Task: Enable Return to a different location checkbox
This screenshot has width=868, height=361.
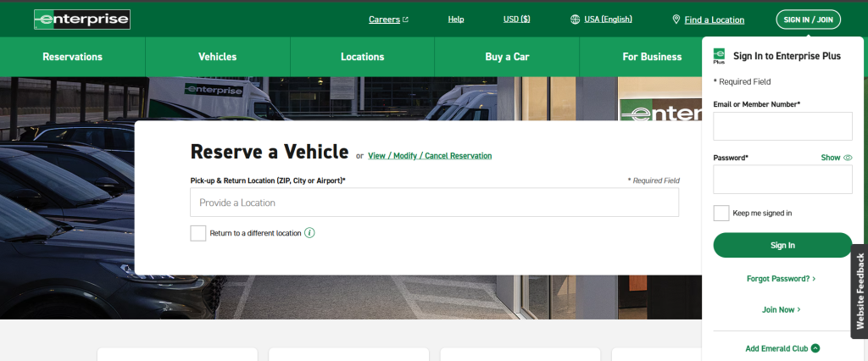Action: point(198,233)
